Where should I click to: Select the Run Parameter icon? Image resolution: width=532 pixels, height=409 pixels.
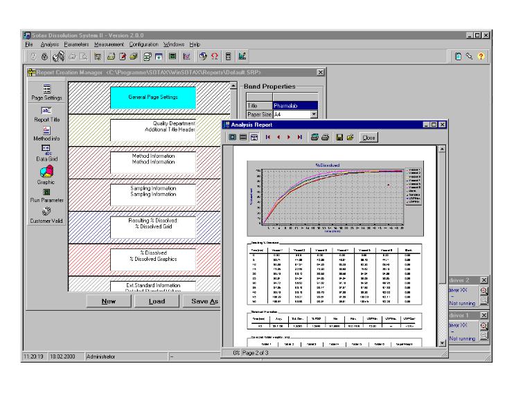click(x=48, y=192)
